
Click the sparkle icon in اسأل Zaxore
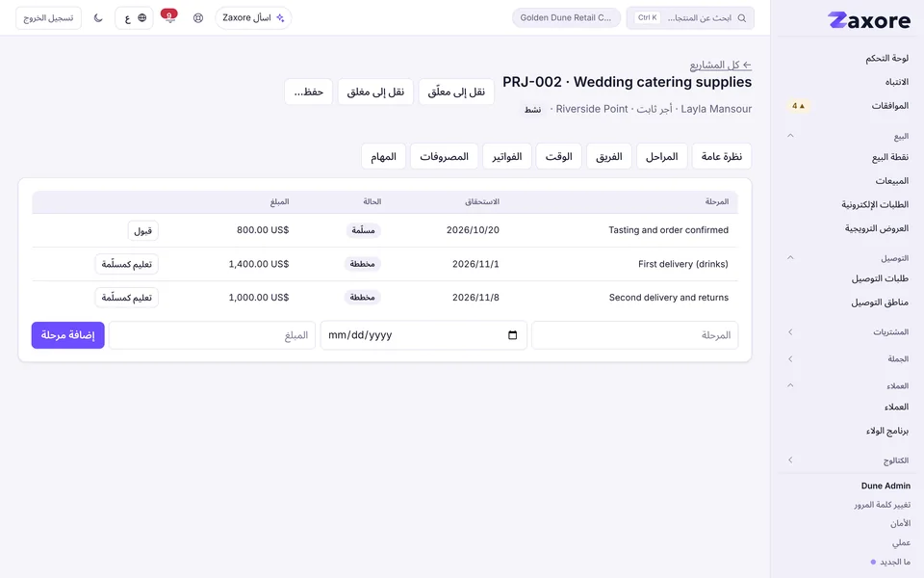click(x=280, y=17)
